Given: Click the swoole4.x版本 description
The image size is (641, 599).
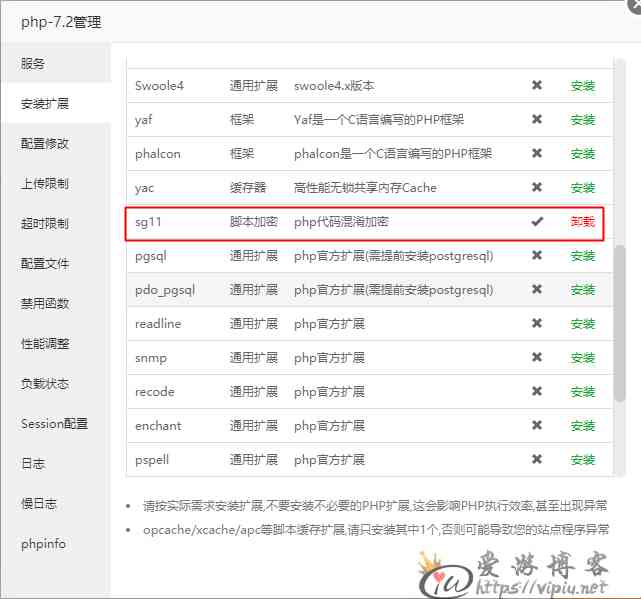Looking at the screenshot, I should pyautogui.click(x=334, y=86).
